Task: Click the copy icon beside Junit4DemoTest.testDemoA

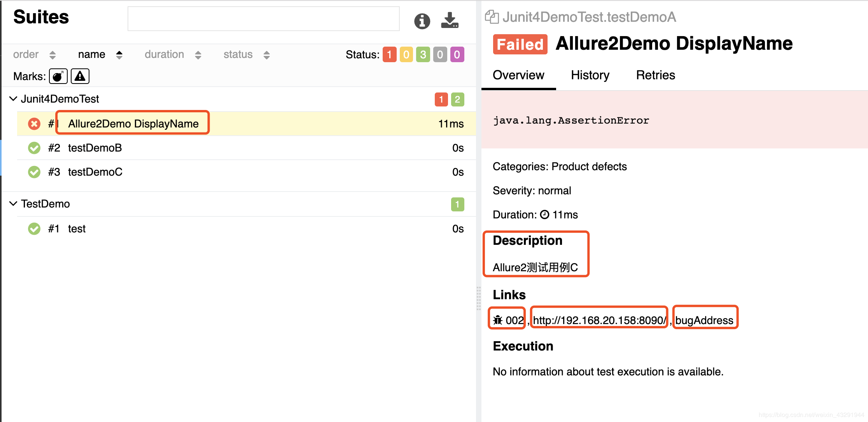Action: [x=492, y=17]
